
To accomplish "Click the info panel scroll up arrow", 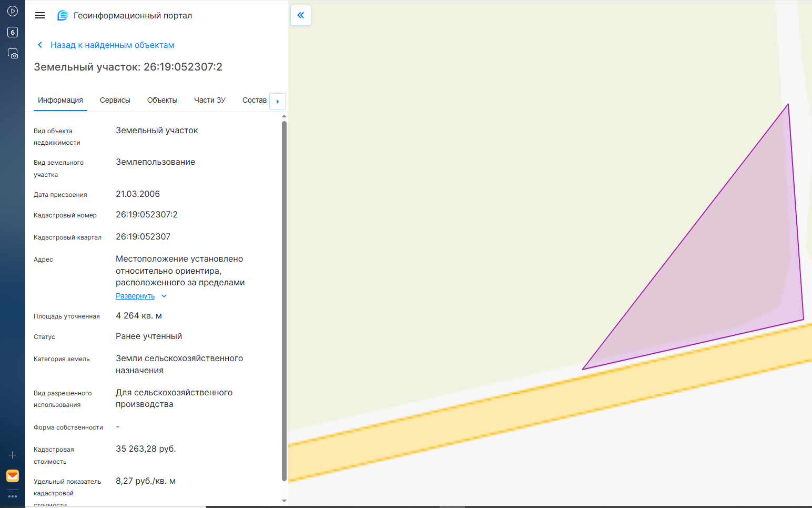I will [284, 116].
